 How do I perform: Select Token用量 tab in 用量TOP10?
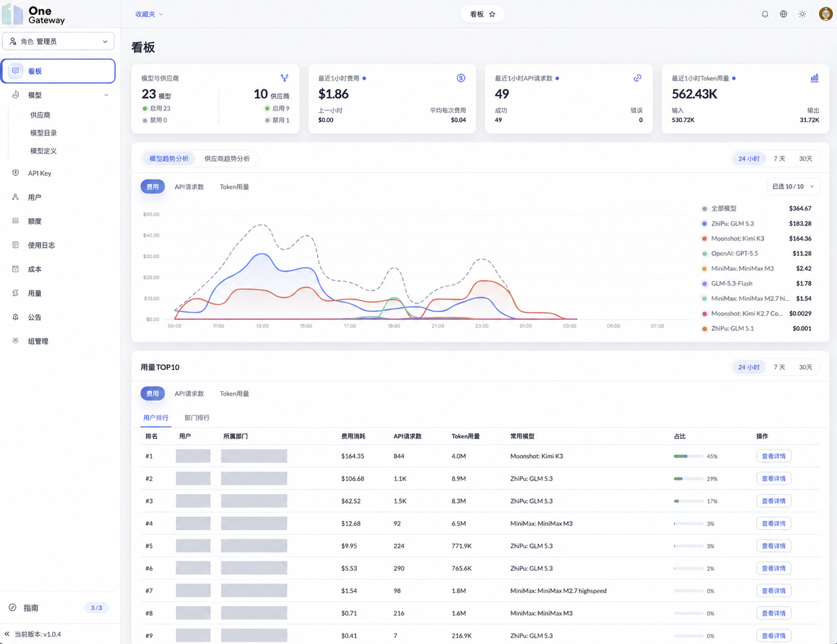[234, 393]
